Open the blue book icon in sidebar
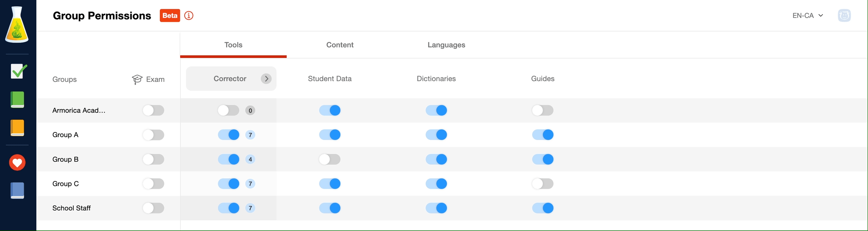Image resolution: width=868 pixels, height=231 pixels. 17,191
